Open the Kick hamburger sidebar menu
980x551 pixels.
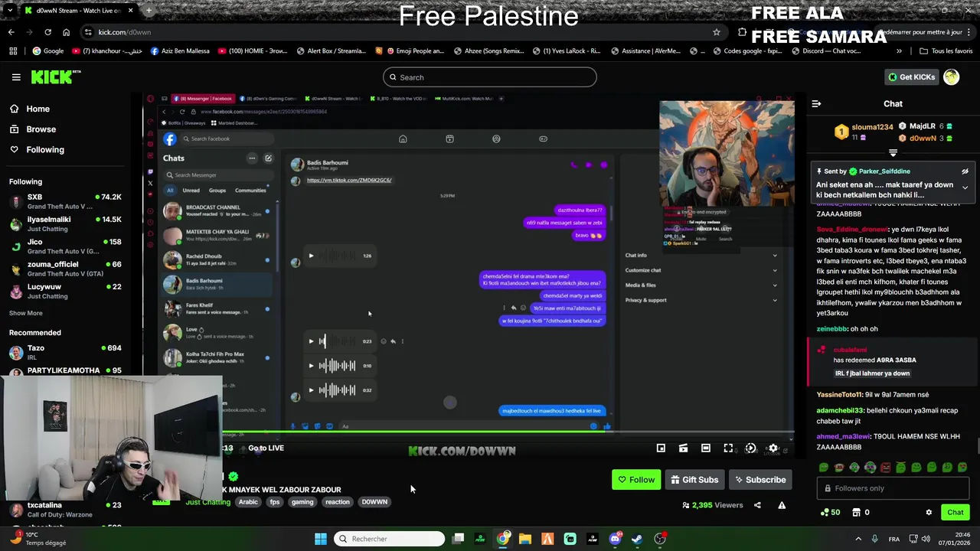point(16,77)
